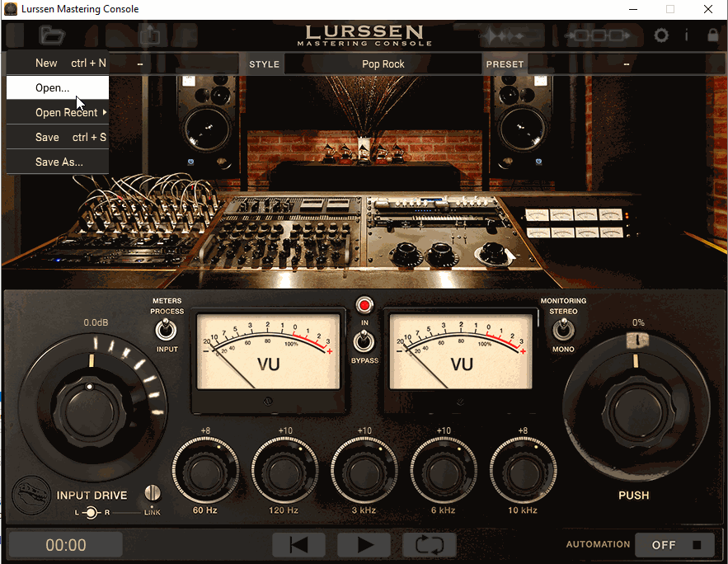Flip the IN/BYPASS toggle switch
Image resolution: width=728 pixels, height=564 pixels.
point(364,341)
